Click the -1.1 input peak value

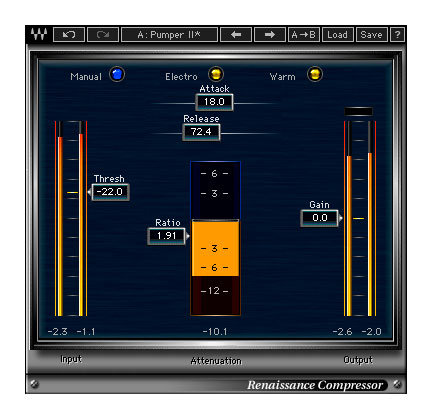[x=86, y=332]
